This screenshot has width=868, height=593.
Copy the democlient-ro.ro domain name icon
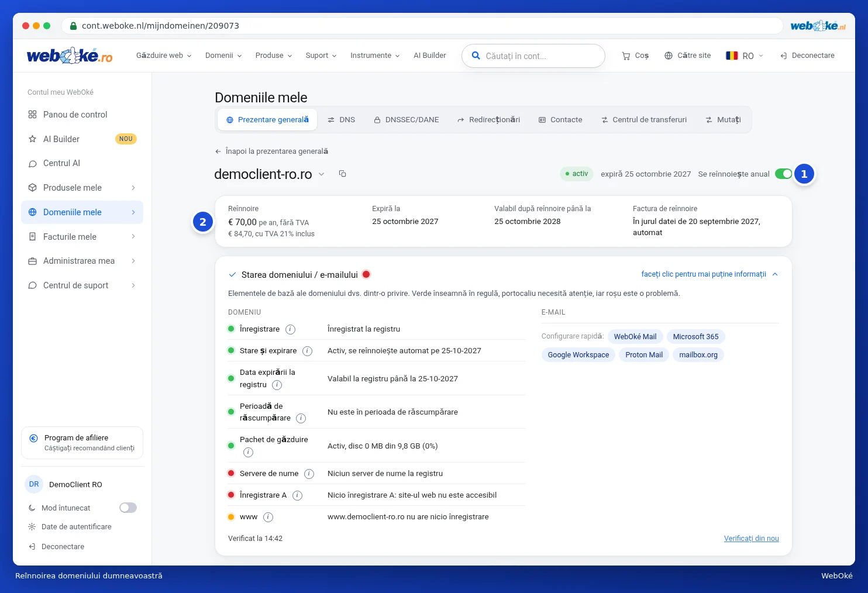[343, 174]
